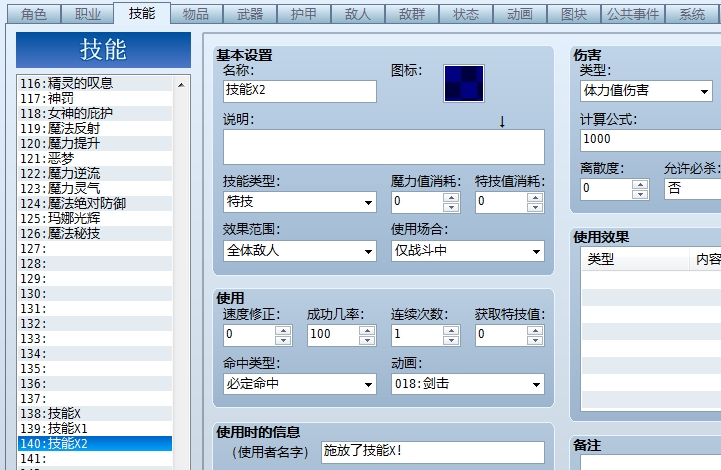Open the skill icon picker
Image resolution: width=721 pixels, height=470 pixels.
coord(464,83)
